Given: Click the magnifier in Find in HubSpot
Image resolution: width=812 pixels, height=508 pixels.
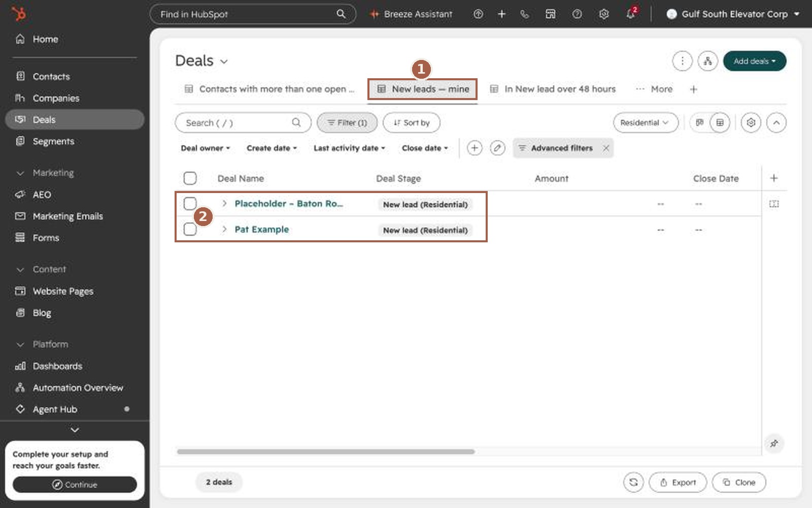Looking at the screenshot, I should coord(341,14).
